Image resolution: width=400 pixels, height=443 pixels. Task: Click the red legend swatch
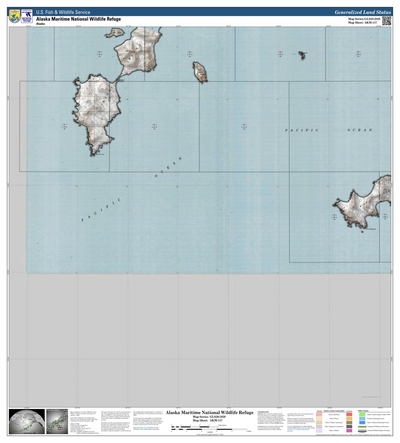coord(349,414)
